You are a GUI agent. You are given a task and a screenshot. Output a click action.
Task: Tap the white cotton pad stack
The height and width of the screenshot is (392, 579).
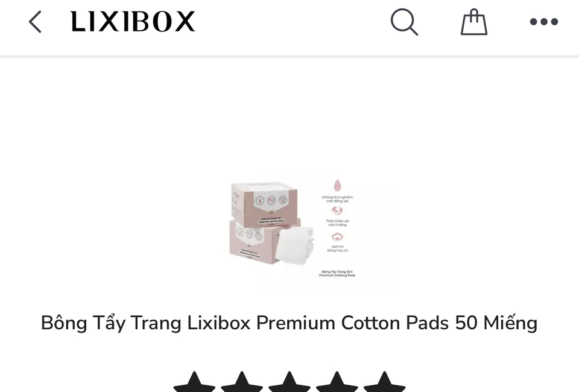(295, 245)
